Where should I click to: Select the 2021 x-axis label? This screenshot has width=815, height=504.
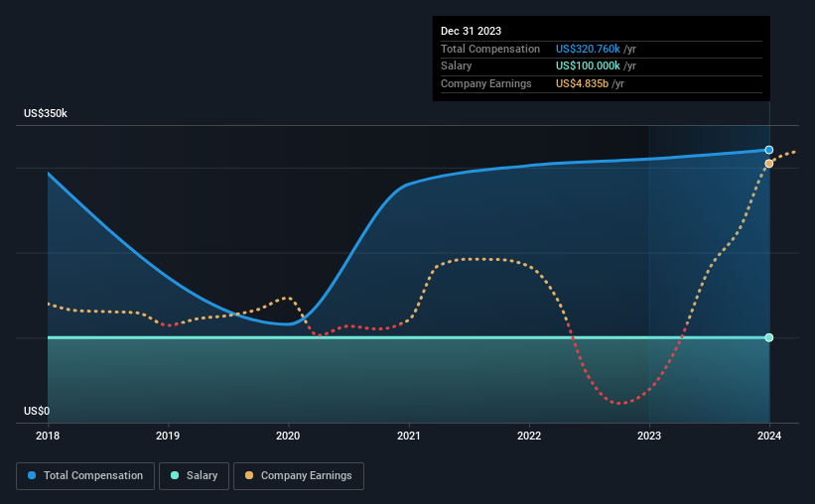point(409,436)
